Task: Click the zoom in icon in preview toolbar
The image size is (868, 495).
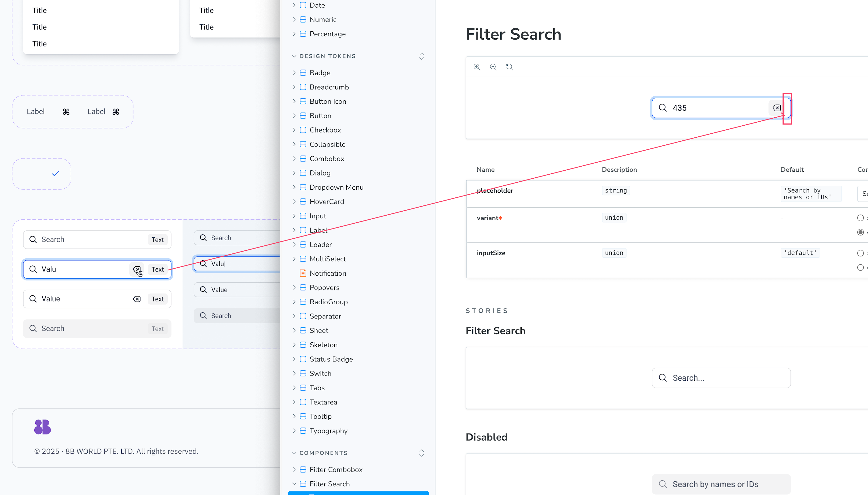Action: [477, 67]
